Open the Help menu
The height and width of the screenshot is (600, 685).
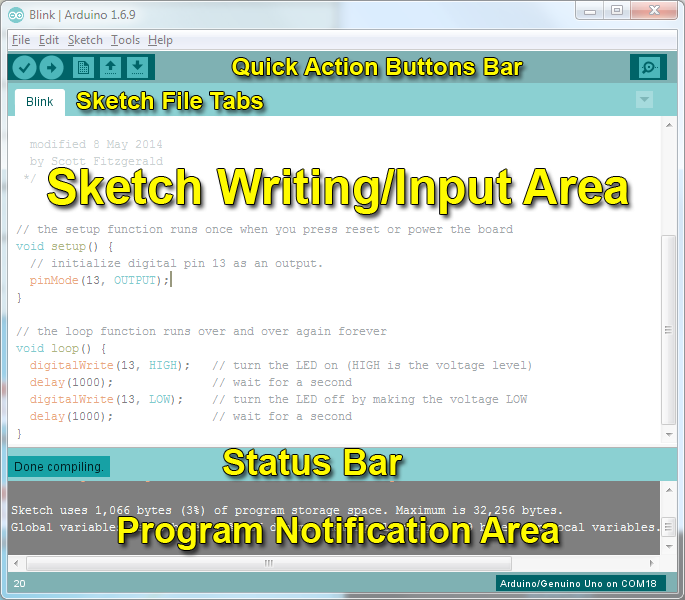[x=160, y=40]
